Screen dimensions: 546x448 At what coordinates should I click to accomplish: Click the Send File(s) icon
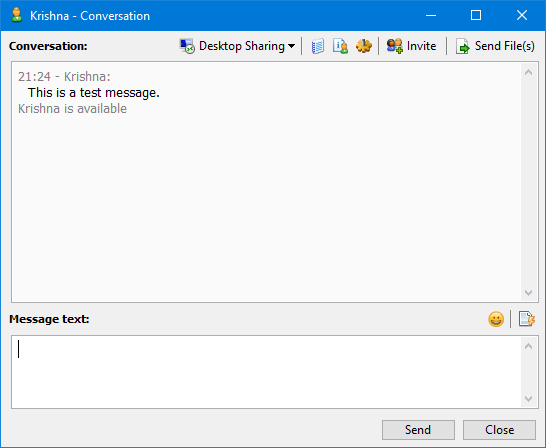point(463,46)
